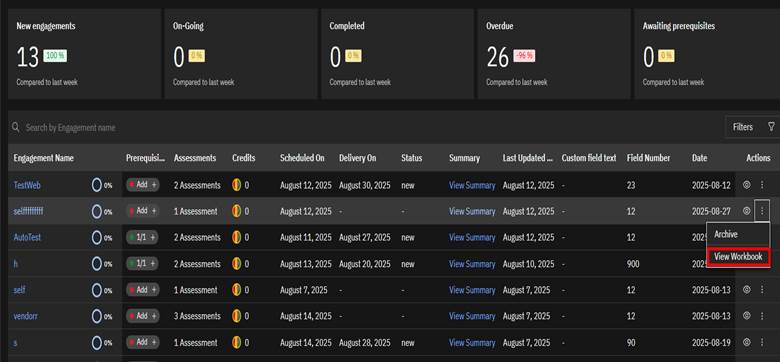Choose View Workbook in the context menu
The width and height of the screenshot is (780, 362).
[738, 257]
